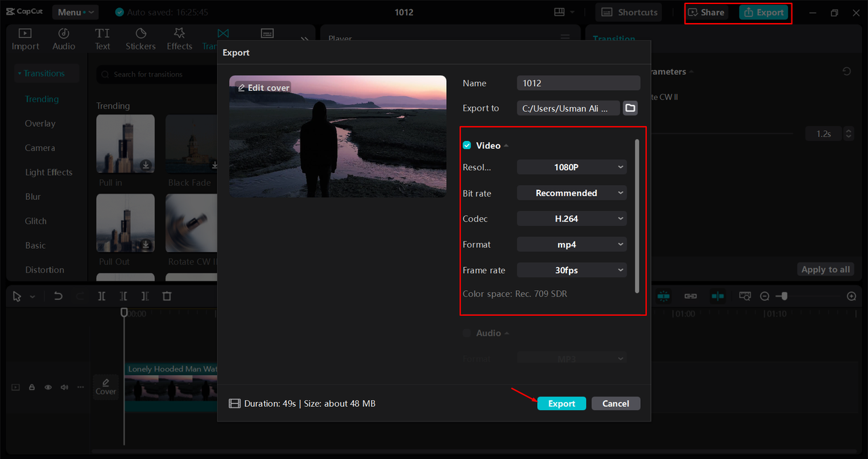868x459 pixels.
Task: Mute the video track audio
Action: pos(64,387)
